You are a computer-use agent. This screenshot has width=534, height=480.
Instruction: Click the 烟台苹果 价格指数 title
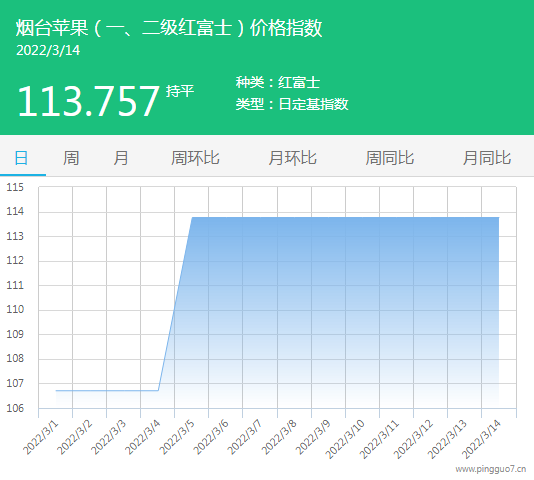(x=169, y=28)
